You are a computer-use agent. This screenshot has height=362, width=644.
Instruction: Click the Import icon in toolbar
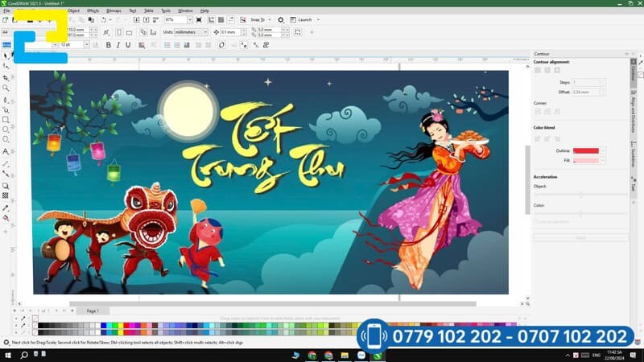(136, 19)
